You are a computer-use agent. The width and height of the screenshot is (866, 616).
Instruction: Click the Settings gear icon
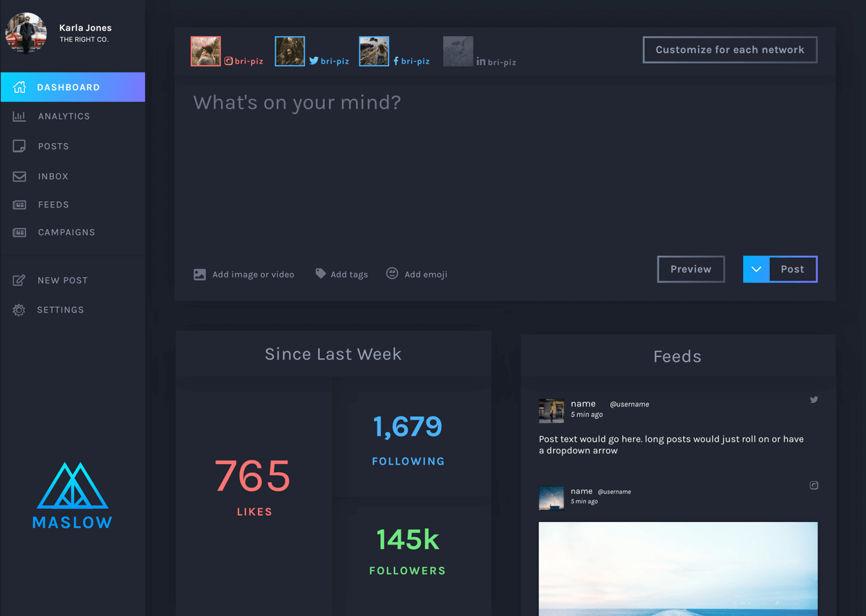click(19, 310)
